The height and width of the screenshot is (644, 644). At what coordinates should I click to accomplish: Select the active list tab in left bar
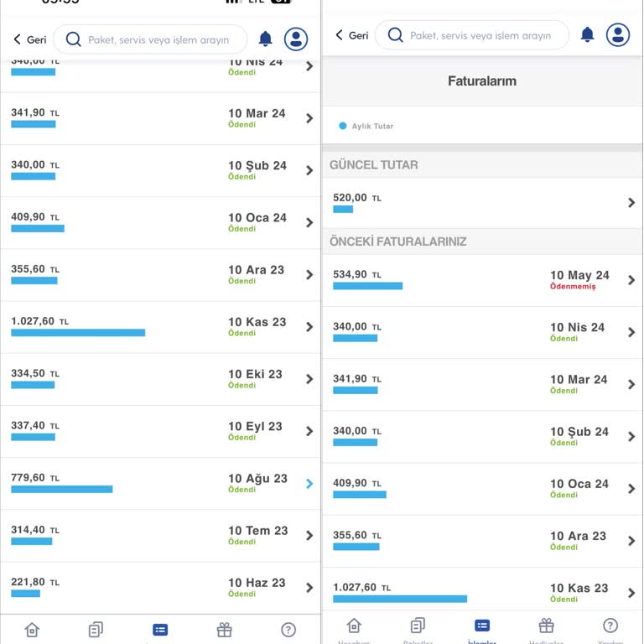[160, 630]
